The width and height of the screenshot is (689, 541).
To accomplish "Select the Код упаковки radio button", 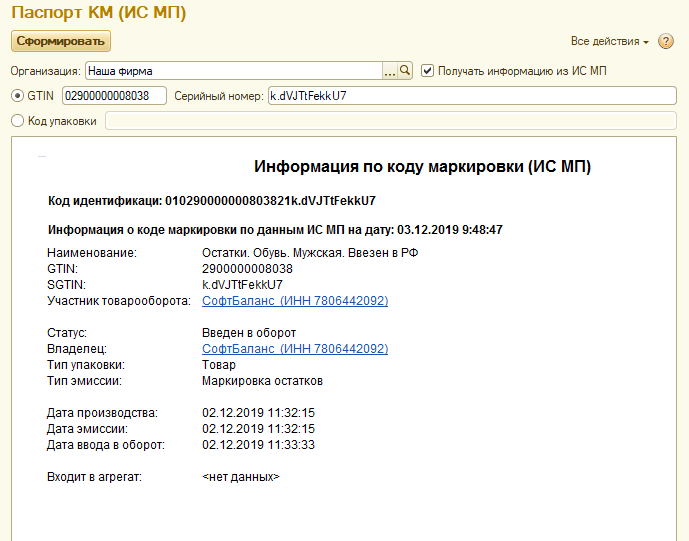I will 17,121.
